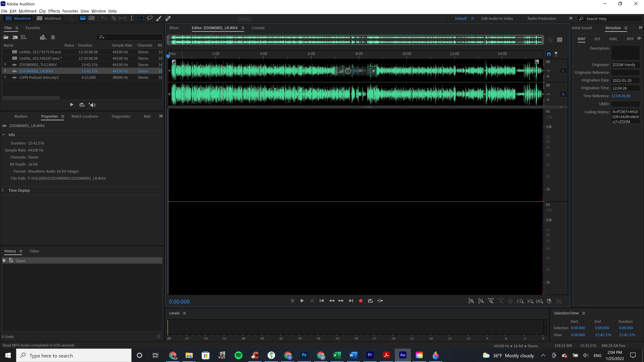Viewport: 644px width, 362px height.
Task: Click Zoom In Amplitude icon
Action: pos(471,301)
